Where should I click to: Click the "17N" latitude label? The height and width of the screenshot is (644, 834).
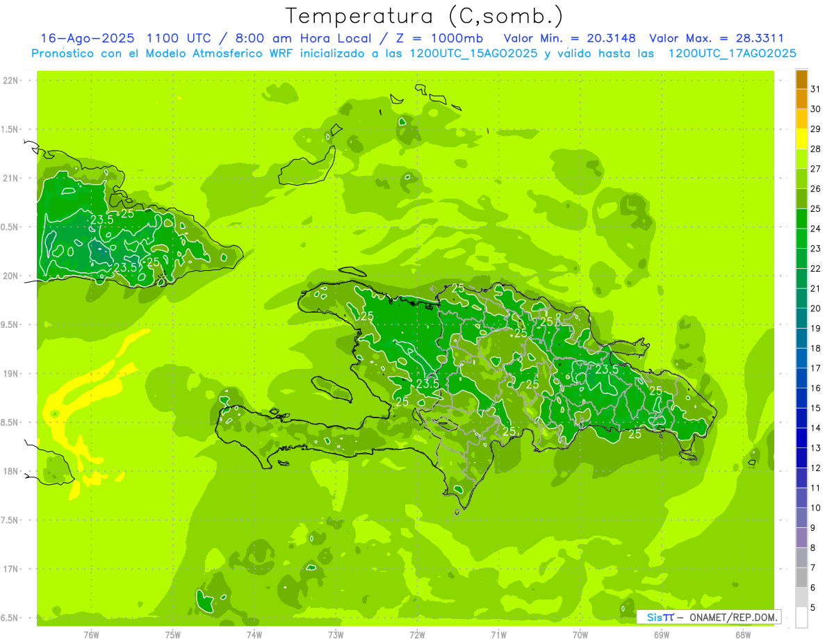click(10, 569)
